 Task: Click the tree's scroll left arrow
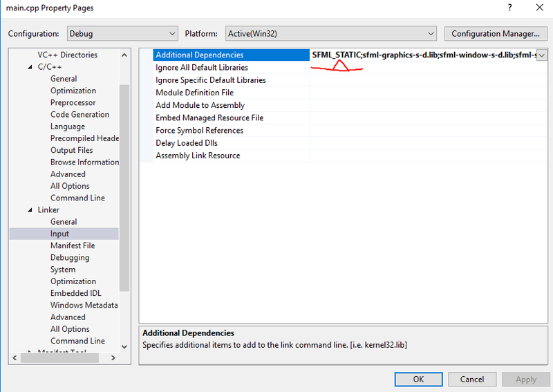(15, 357)
